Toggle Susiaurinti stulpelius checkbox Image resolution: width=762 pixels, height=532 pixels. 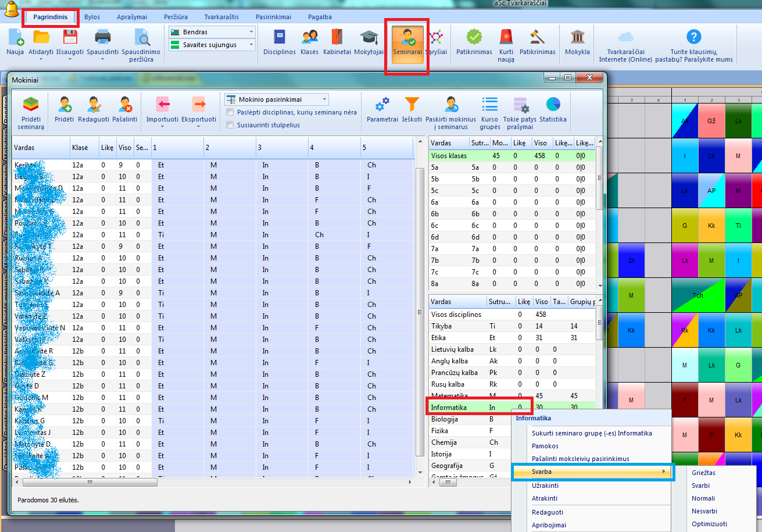pyautogui.click(x=231, y=125)
